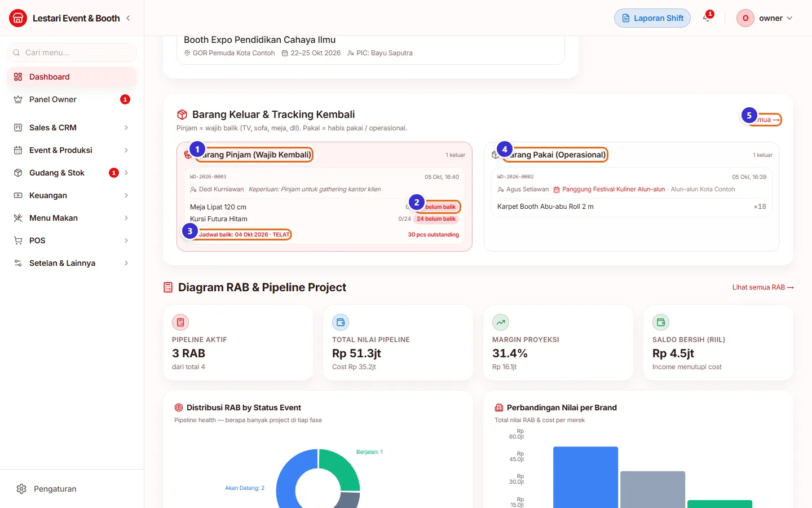Click the 30 pcs outstanding text
The height and width of the screenshot is (508, 812).
434,235
